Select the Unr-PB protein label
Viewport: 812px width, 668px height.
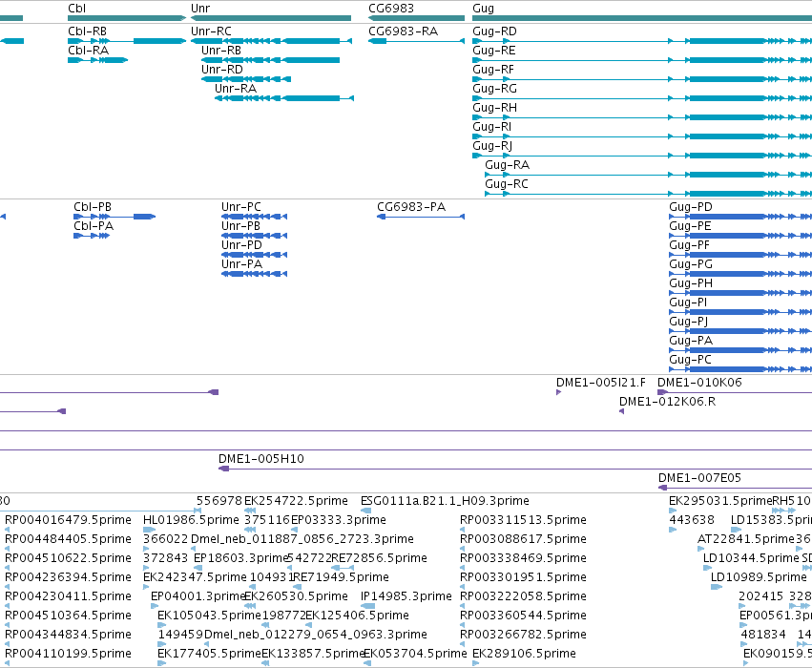pyautogui.click(x=240, y=226)
